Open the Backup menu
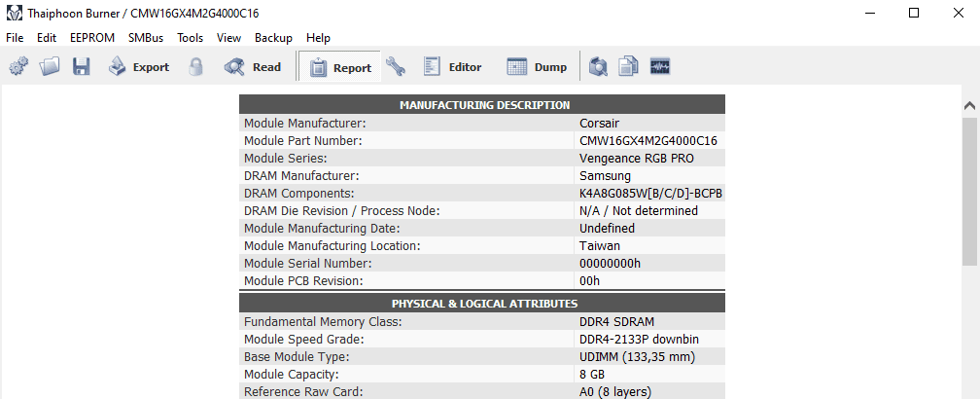 273,38
